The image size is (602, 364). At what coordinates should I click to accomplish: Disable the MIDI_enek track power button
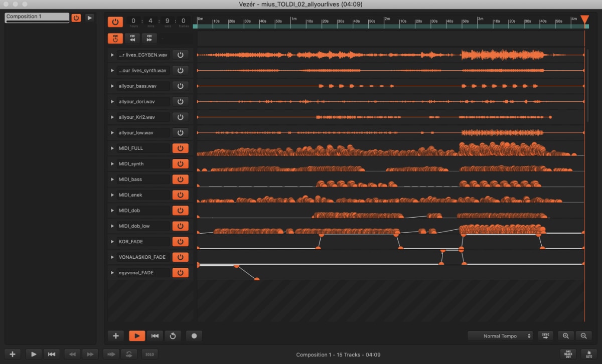click(180, 195)
